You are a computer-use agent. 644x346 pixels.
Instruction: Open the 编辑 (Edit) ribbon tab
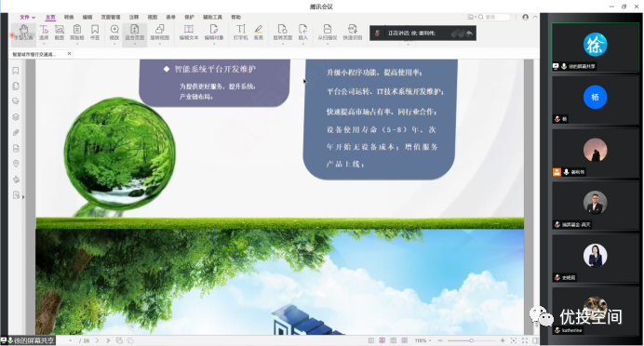click(87, 18)
